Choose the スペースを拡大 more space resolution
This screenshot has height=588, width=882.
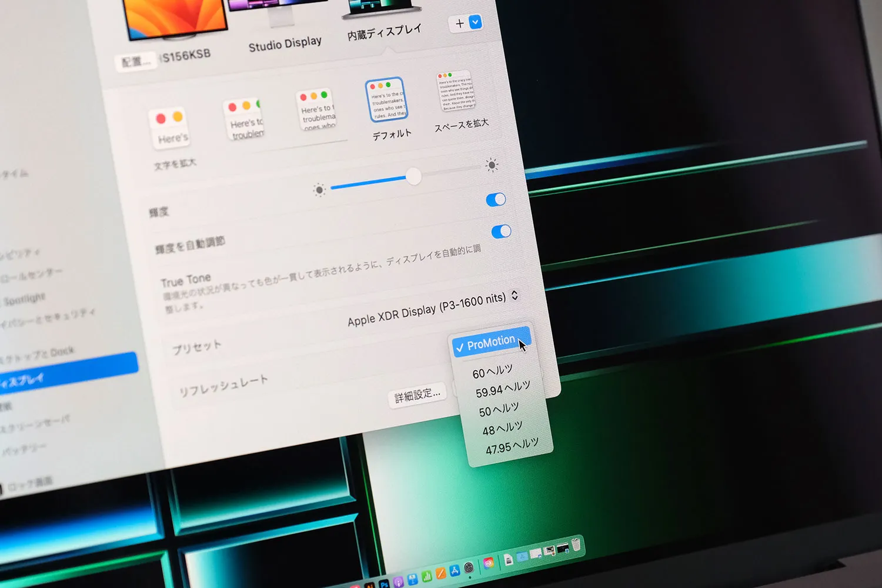tap(456, 92)
